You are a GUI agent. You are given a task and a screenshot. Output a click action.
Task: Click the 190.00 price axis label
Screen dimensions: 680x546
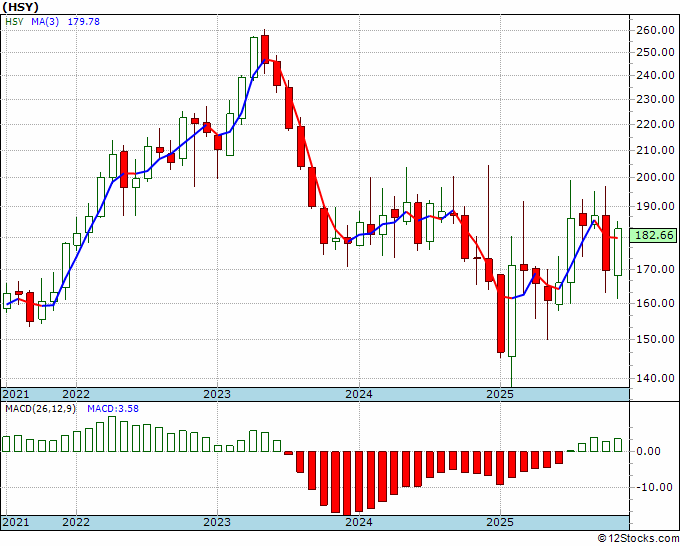point(655,206)
